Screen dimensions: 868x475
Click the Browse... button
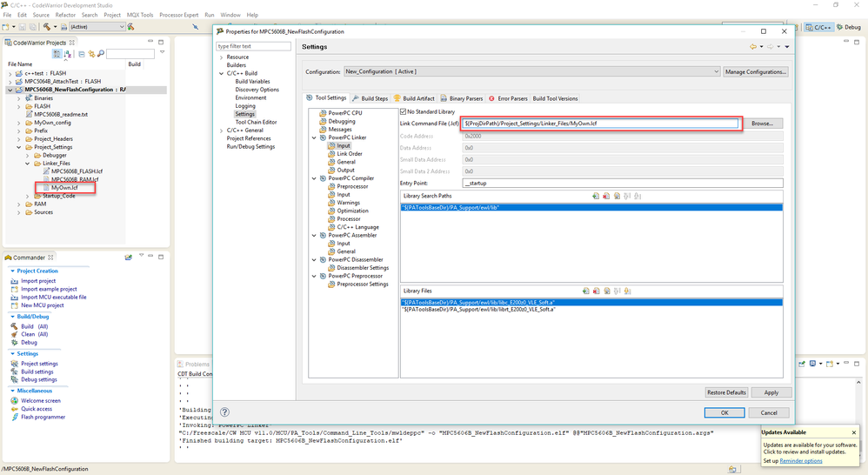(x=762, y=124)
